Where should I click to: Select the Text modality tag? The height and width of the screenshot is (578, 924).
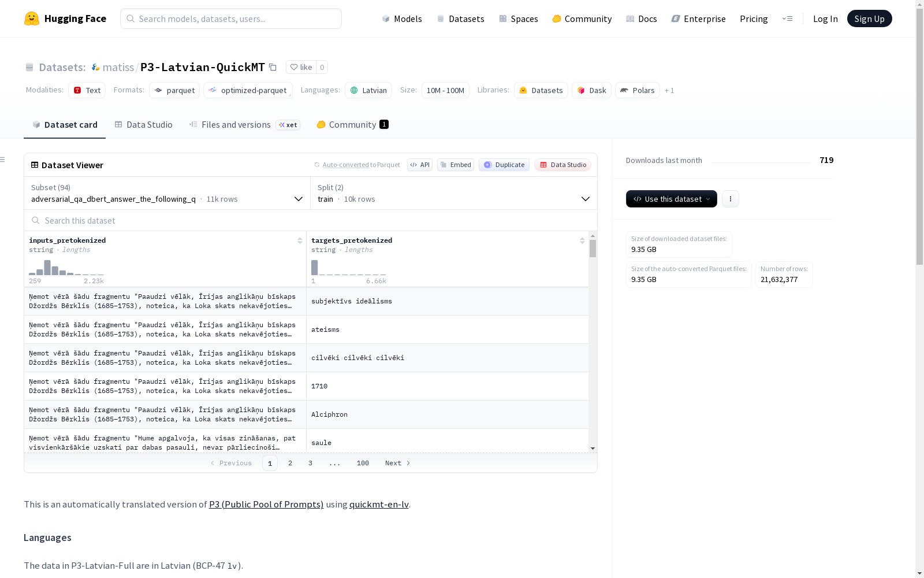(87, 90)
